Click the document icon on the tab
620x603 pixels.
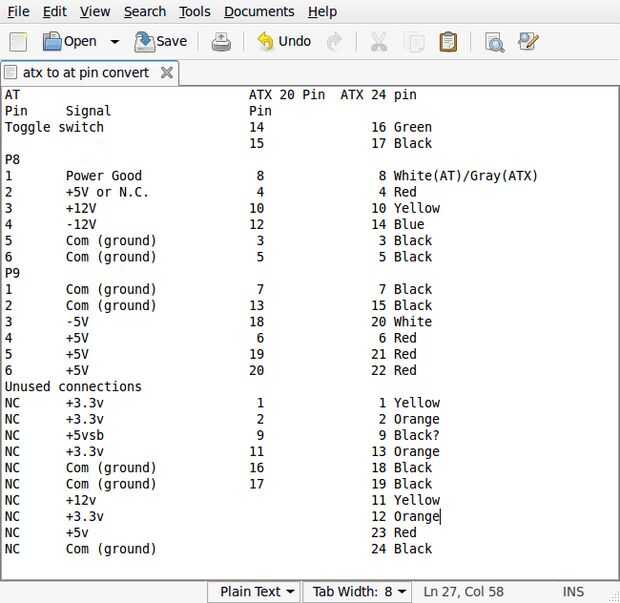[11, 73]
